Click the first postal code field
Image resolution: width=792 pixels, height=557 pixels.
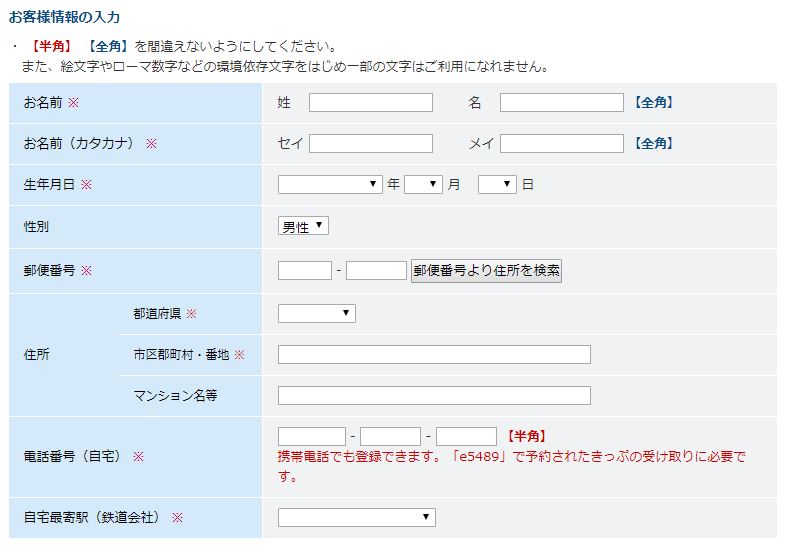click(x=304, y=270)
